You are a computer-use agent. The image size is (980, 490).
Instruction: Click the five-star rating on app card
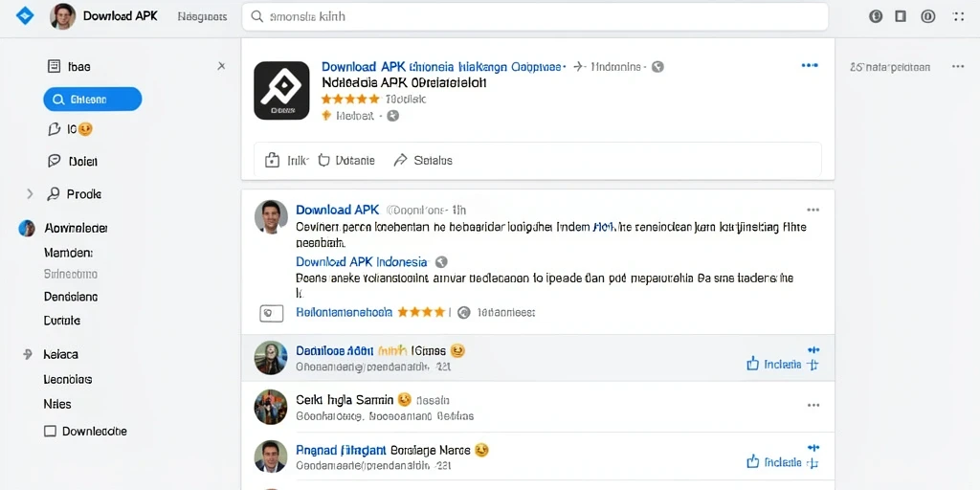[350, 99]
